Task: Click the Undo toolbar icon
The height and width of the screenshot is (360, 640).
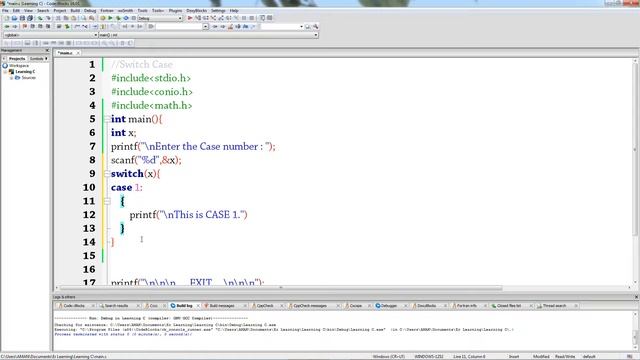Action: (x=40, y=18)
